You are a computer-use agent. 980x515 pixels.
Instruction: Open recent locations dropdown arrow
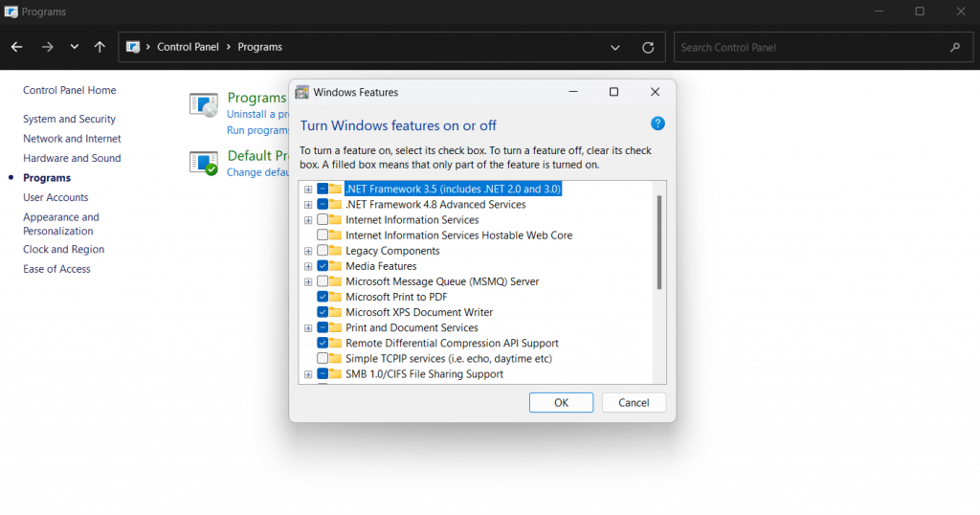(x=75, y=47)
